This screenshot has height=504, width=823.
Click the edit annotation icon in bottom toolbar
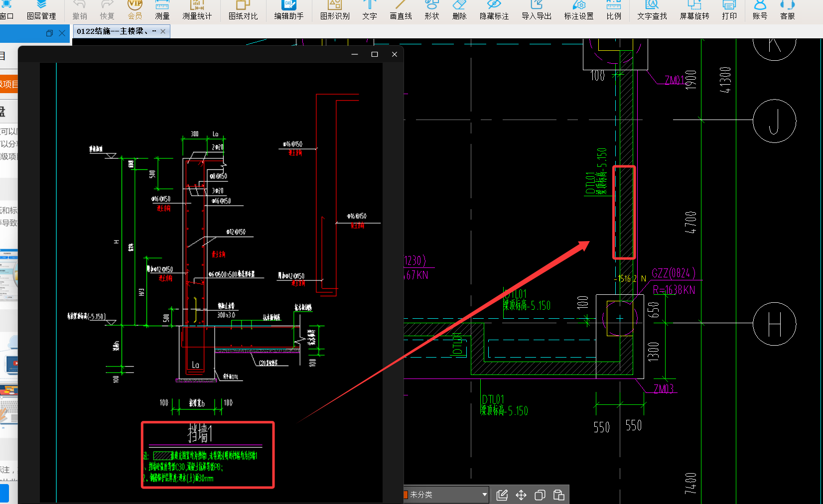502,495
